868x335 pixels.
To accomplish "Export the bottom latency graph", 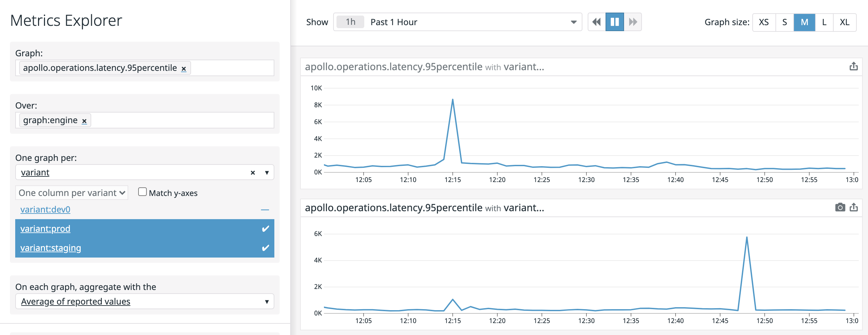I will click(854, 208).
